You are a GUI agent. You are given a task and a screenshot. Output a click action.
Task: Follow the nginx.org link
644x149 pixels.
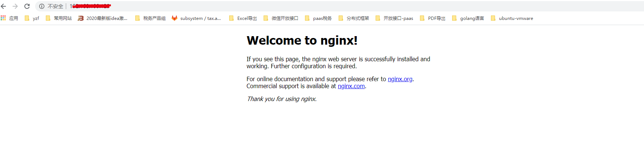click(x=400, y=79)
